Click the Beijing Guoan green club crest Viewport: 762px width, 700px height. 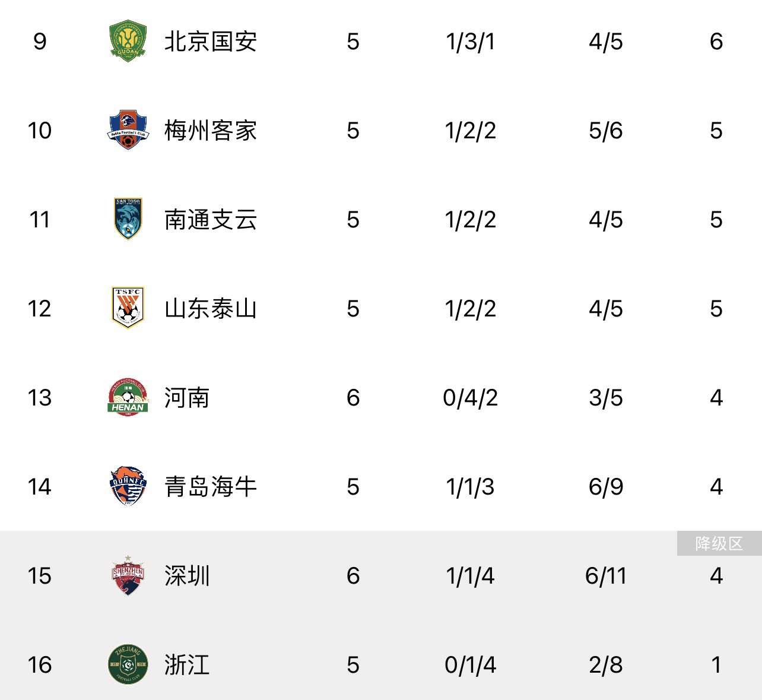(x=128, y=41)
